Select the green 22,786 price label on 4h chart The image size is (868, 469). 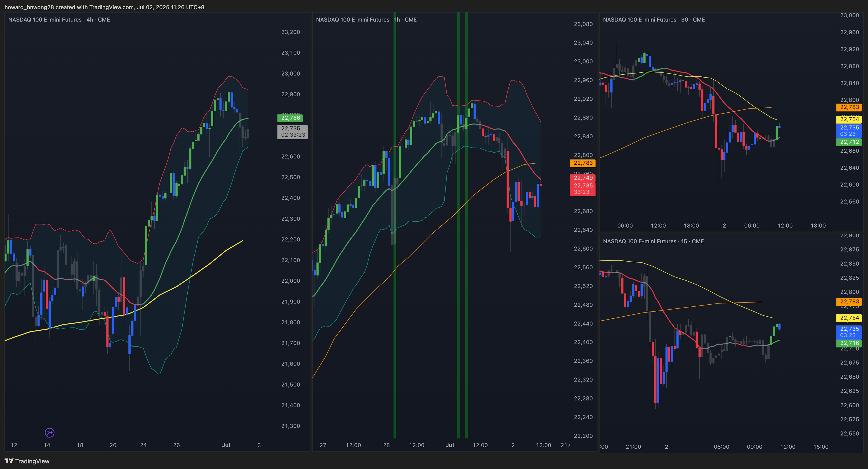[x=290, y=118]
